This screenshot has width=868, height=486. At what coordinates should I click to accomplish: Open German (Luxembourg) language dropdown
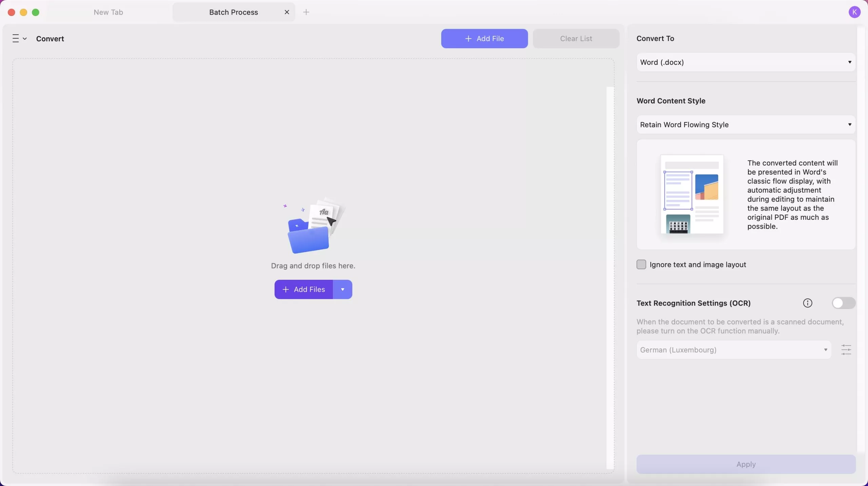tap(734, 350)
